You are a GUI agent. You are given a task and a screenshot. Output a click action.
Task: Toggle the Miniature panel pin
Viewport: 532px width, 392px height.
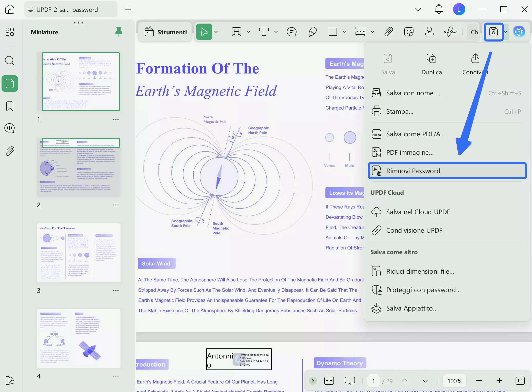(x=119, y=32)
